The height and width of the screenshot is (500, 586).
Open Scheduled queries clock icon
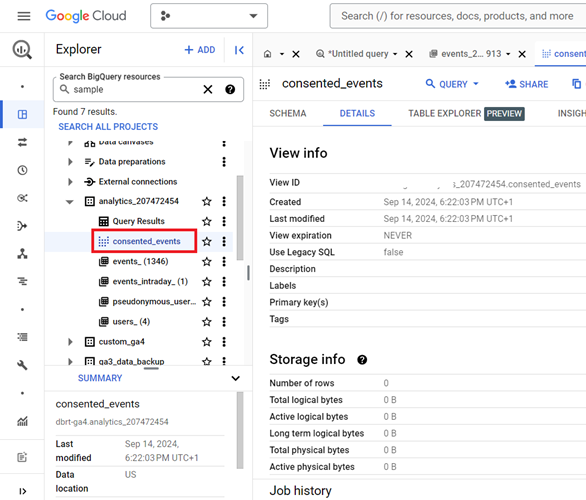22,170
